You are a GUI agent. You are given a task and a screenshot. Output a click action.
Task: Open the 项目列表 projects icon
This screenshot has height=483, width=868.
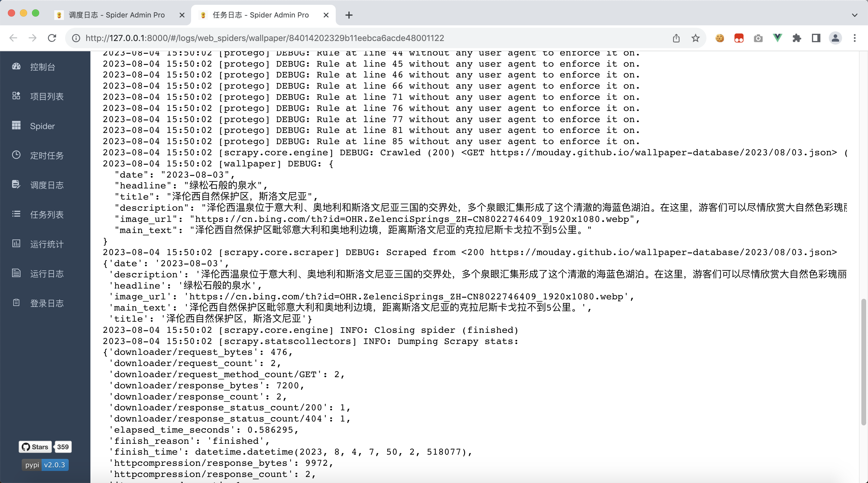point(17,96)
